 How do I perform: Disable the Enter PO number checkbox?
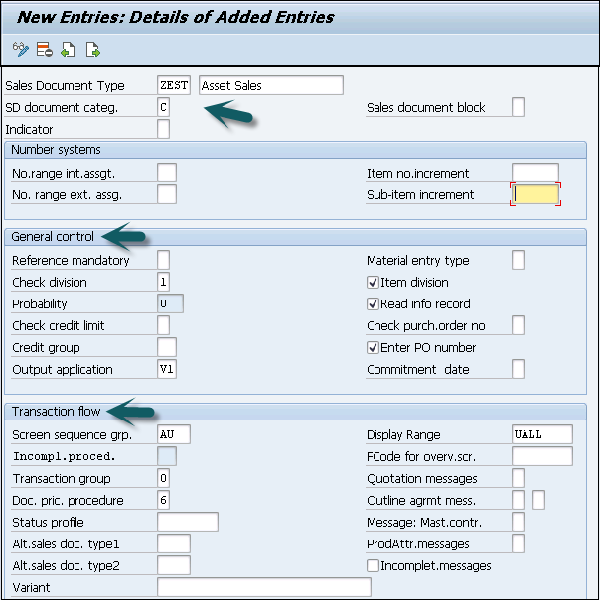[x=373, y=348]
